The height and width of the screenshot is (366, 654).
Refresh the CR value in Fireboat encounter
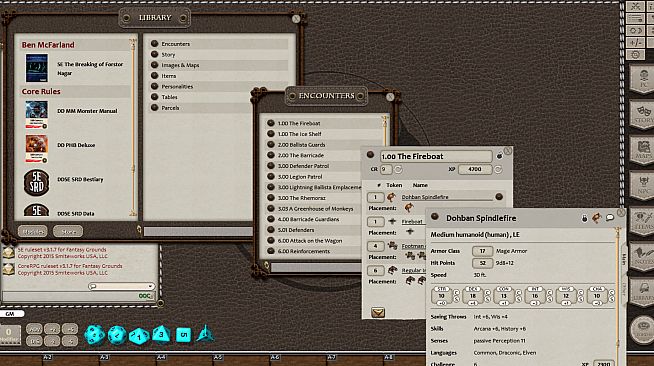pos(398,169)
